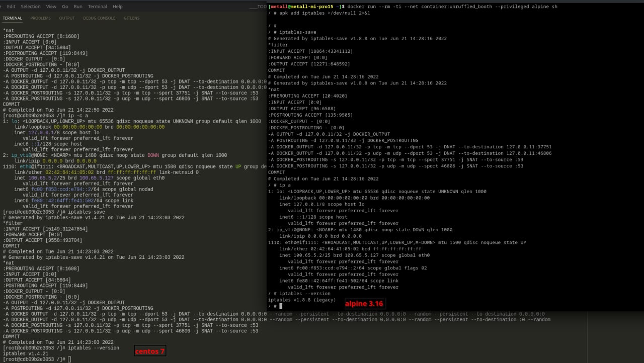Switch to the PROBLEMS panel tab
Viewport: 644px width, 363px height.
pos(41,18)
